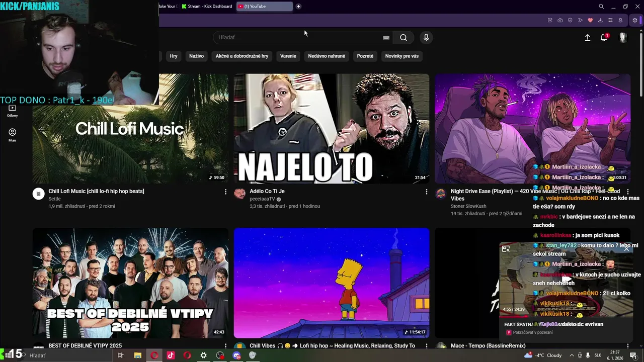Image resolution: width=644 pixels, height=362 pixels.
Task: Click the tab search magnifier icon
Action: click(x=601, y=7)
